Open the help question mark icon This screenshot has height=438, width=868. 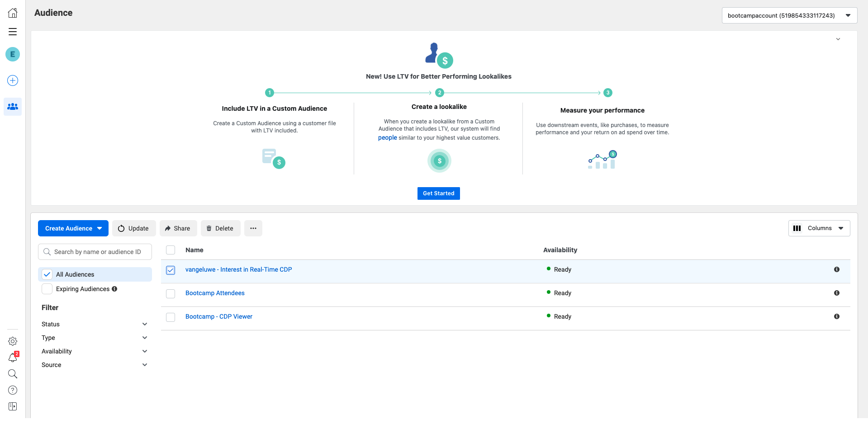[13, 390]
